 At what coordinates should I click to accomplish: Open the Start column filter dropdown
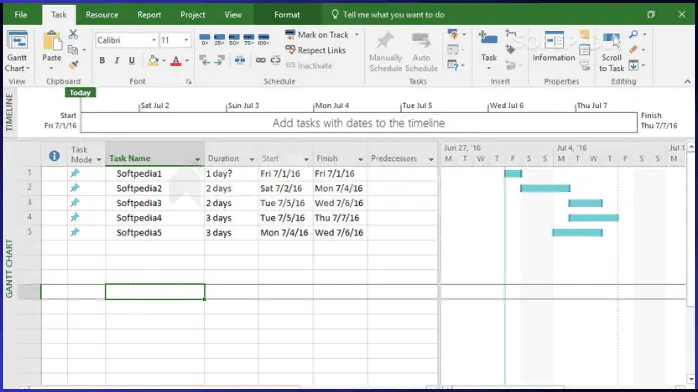click(306, 159)
